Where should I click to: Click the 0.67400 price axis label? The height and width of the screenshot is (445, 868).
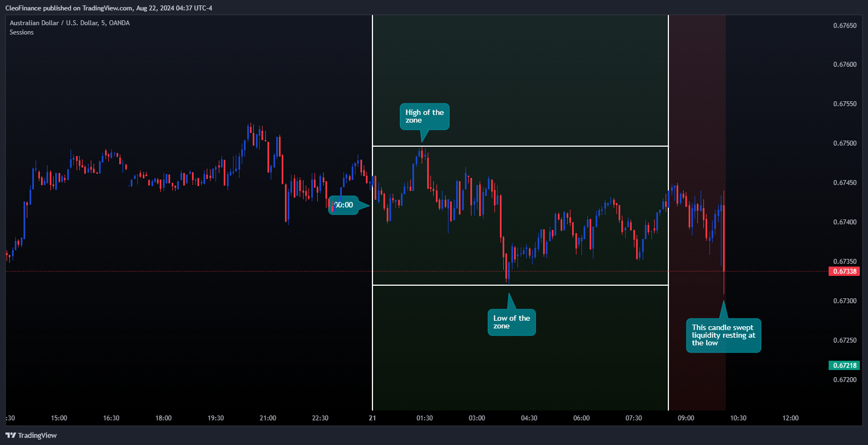point(844,222)
